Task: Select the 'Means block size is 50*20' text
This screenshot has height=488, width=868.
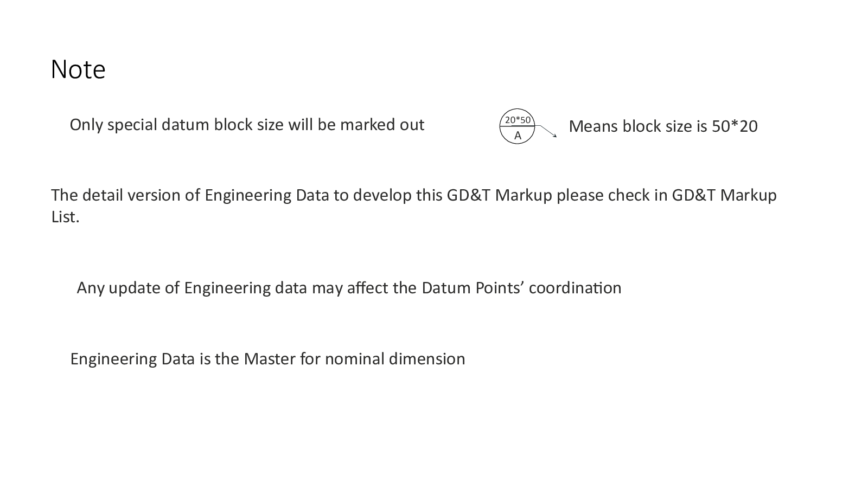Action: pos(663,126)
